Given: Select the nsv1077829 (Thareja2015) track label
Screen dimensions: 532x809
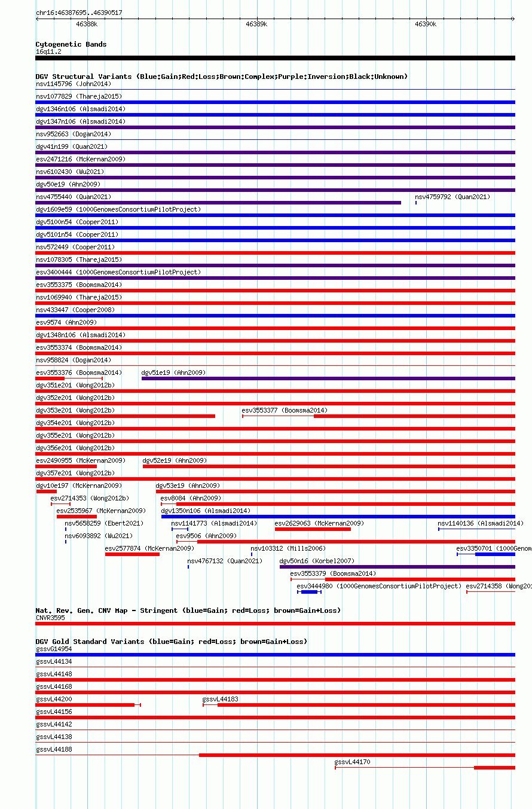Looking at the screenshot, I should 79,96.
